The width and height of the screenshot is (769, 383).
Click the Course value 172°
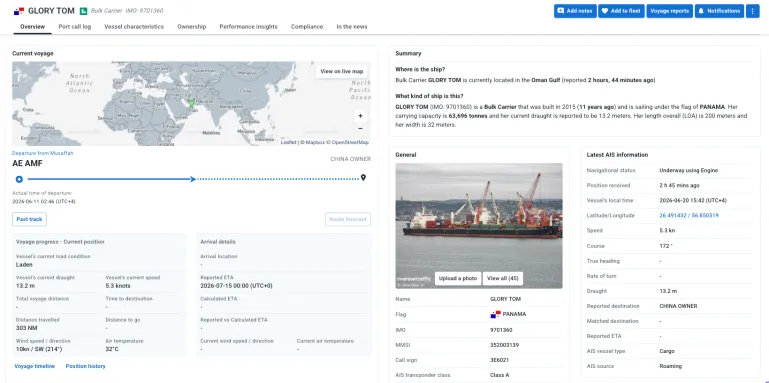click(666, 246)
